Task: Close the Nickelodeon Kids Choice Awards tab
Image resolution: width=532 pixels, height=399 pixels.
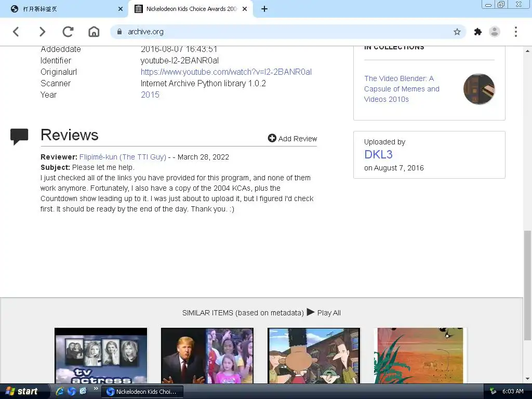Action: click(245, 9)
